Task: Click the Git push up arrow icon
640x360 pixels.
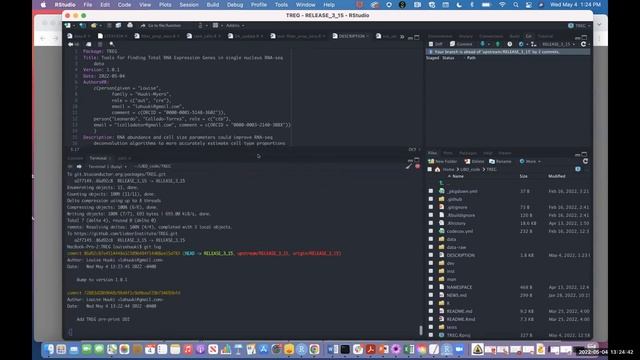Action: coord(498,44)
